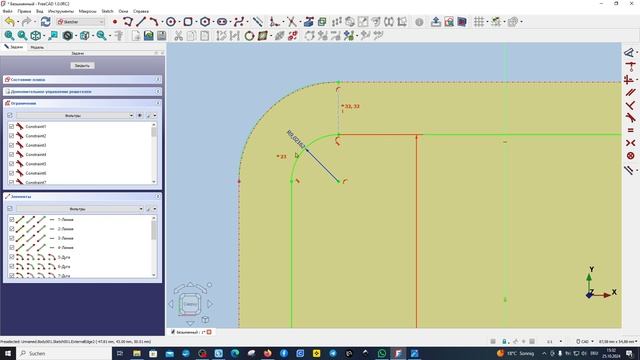Toggle the Constraint2 checkbox

(11, 136)
